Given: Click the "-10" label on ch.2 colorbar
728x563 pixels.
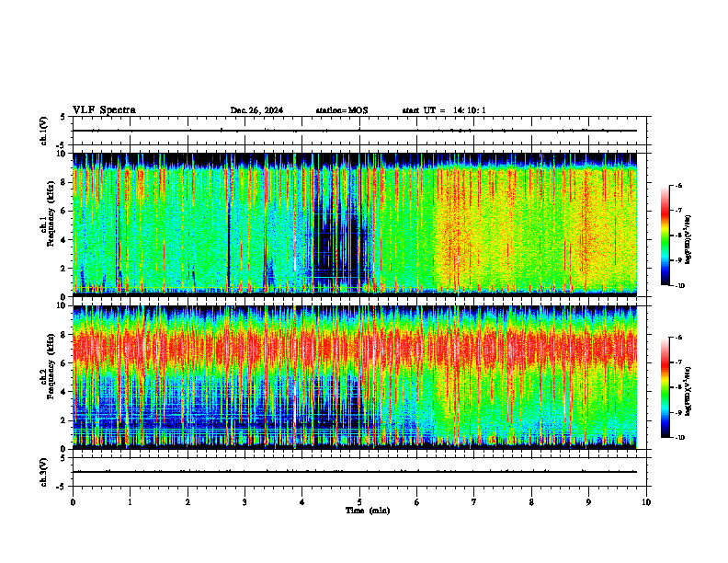Looking at the screenshot, I should [x=679, y=438].
